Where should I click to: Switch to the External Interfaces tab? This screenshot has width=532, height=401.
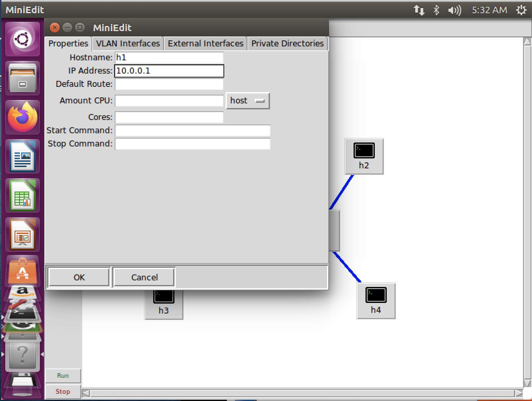click(x=206, y=44)
